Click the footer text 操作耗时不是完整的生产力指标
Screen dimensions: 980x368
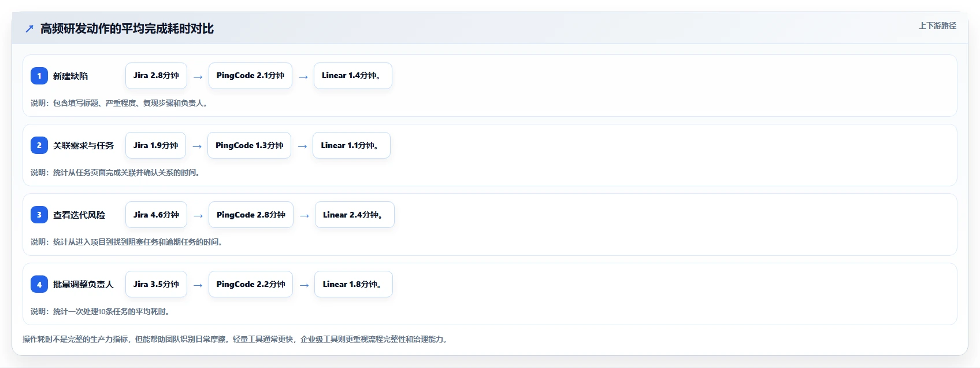point(236,339)
